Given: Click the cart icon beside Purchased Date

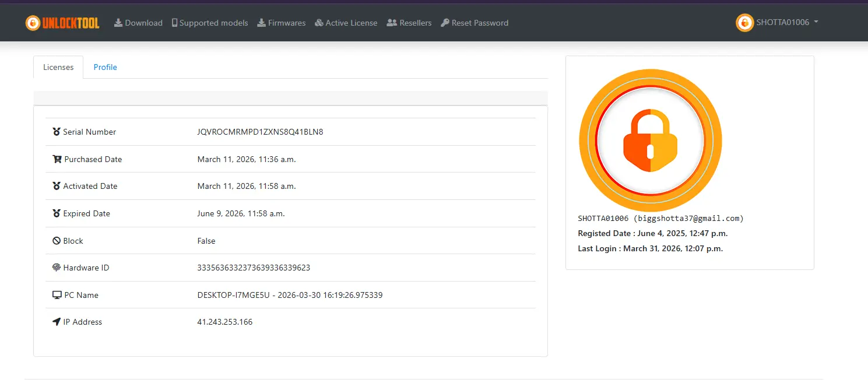Looking at the screenshot, I should [x=57, y=159].
